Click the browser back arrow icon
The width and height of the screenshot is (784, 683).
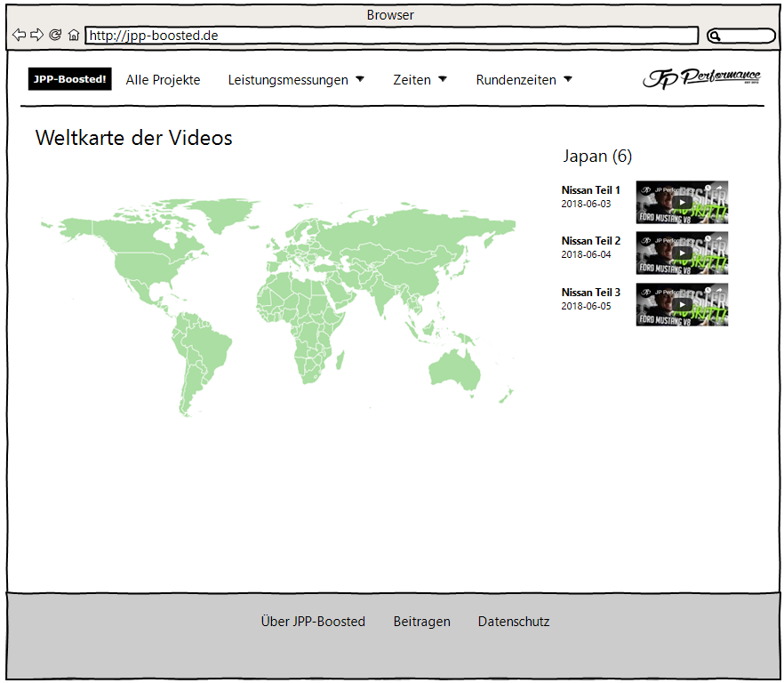pos(19,35)
